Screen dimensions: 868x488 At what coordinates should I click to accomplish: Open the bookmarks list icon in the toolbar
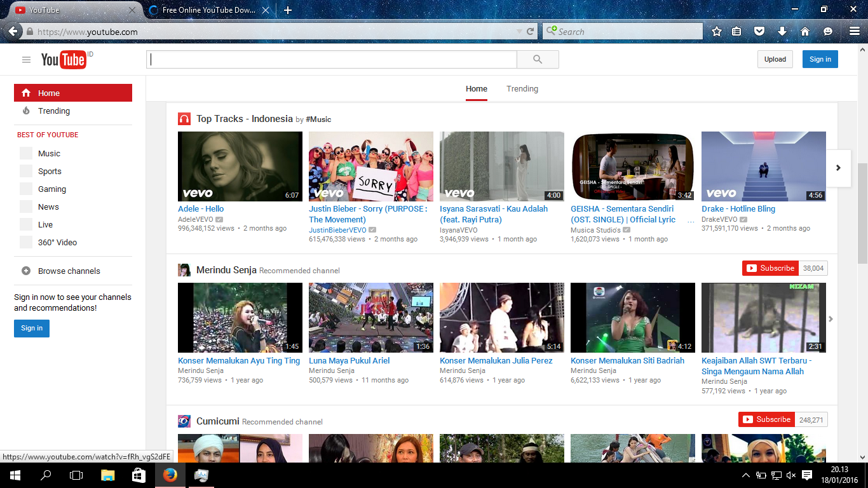tap(736, 32)
